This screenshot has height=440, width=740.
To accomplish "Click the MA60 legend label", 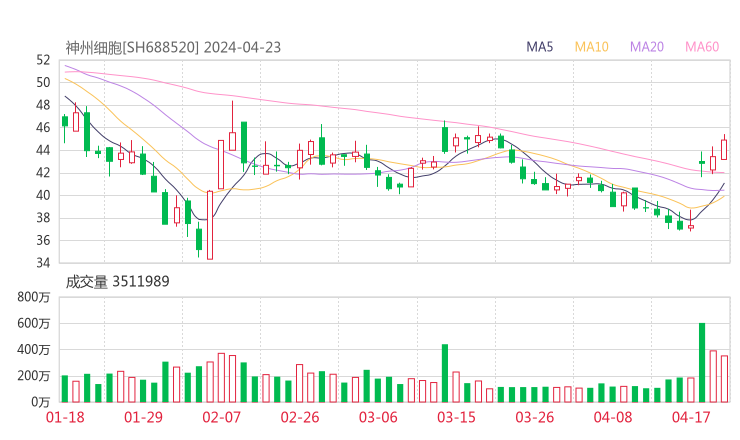I will (702, 47).
